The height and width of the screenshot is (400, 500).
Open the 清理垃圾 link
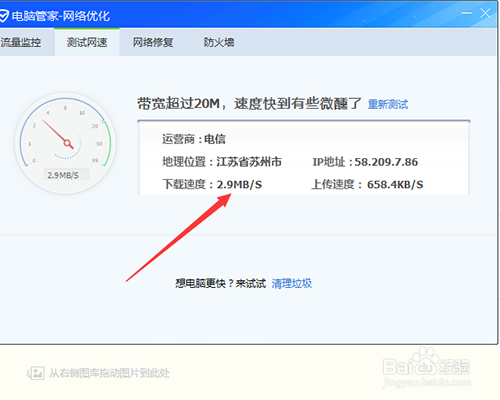click(x=292, y=284)
